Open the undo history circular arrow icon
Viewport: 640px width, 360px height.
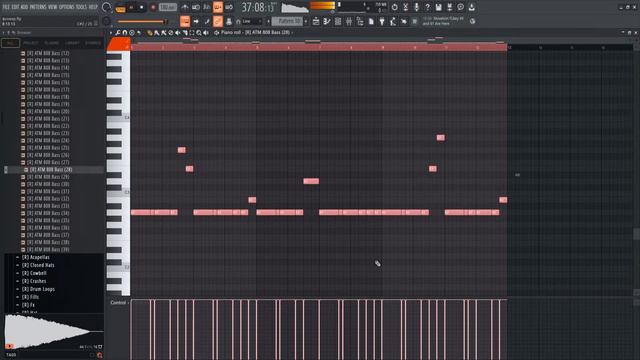[394, 7]
